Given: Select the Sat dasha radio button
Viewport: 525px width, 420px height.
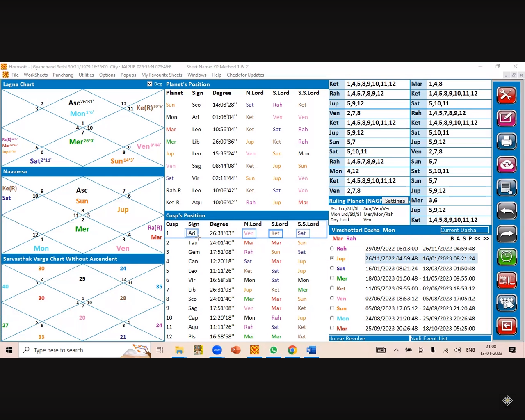Looking at the screenshot, I should click(332, 268).
